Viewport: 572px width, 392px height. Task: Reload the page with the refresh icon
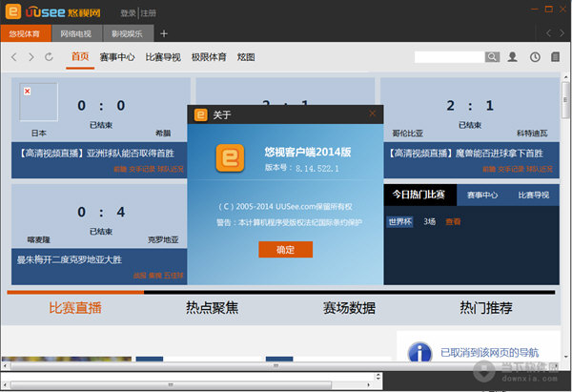[x=49, y=57]
